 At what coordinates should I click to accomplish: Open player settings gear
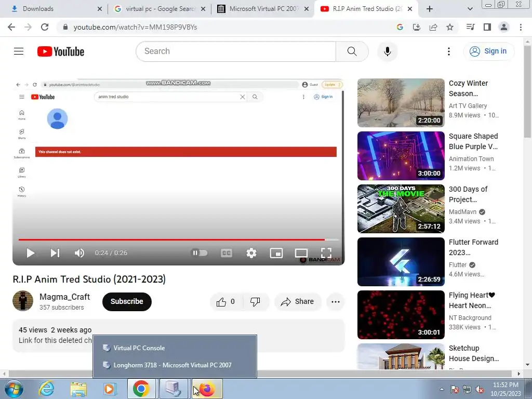click(251, 253)
